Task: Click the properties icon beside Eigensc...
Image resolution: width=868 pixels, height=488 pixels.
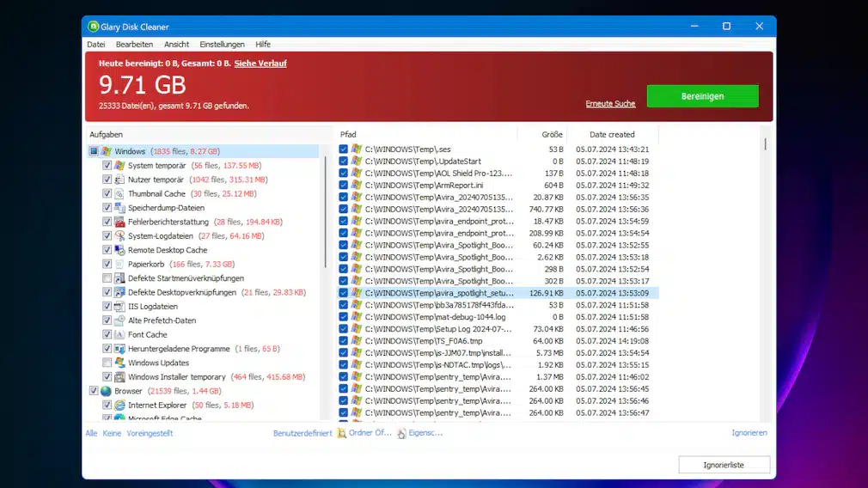Action: coord(402,433)
